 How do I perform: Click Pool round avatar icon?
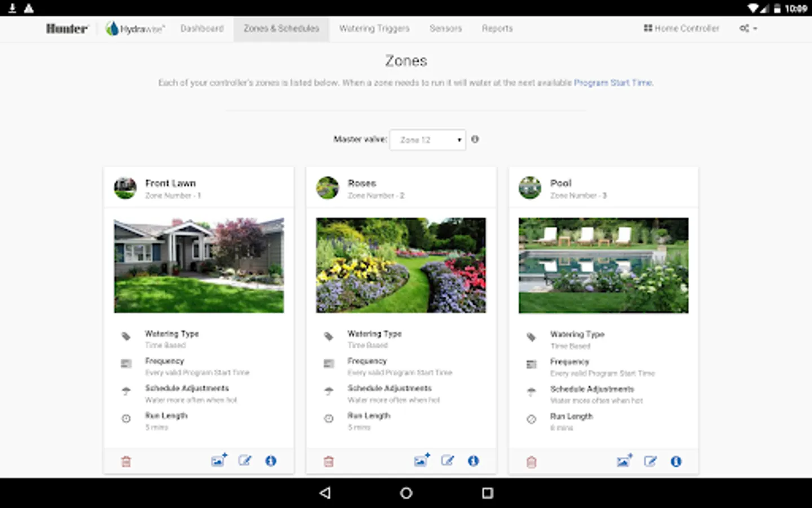[x=530, y=188]
